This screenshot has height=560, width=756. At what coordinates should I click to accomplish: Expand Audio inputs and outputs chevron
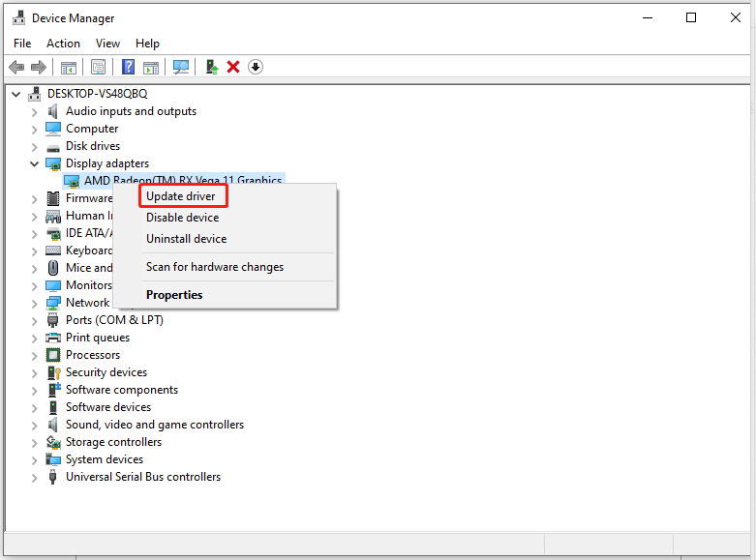34,112
